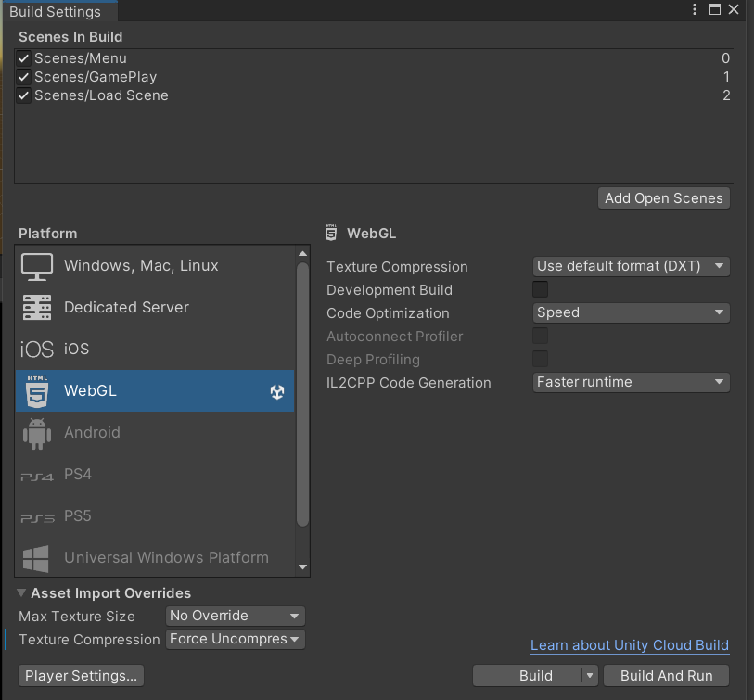This screenshot has height=700, width=754.
Task: Collapse the Asset Import Overrides section
Action: point(21,593)
